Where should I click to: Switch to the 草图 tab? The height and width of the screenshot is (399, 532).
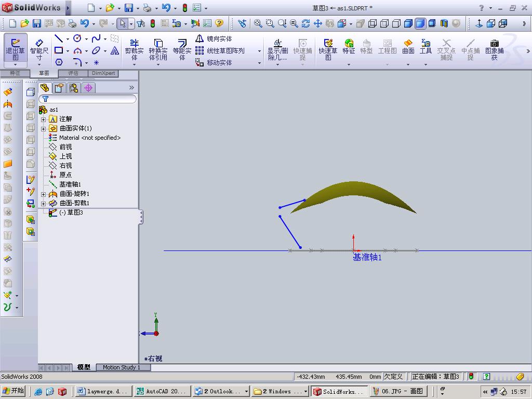(x=44, y=73)
